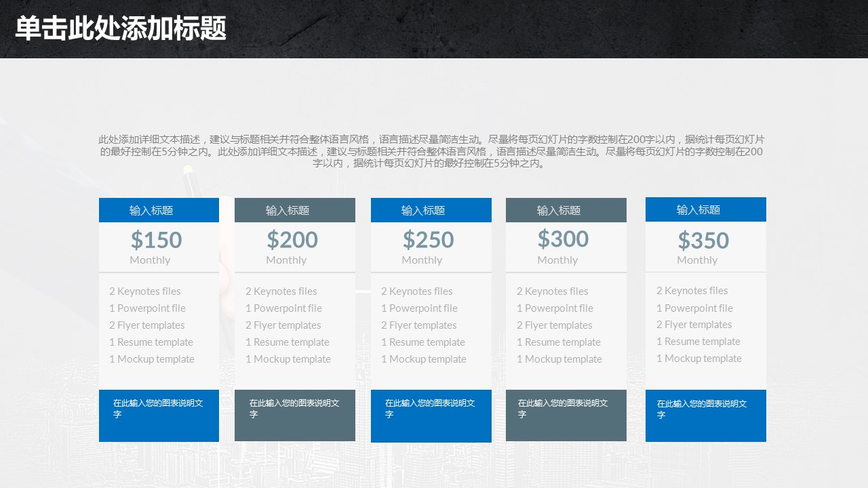Click the $300 price text

click(564, 239)
